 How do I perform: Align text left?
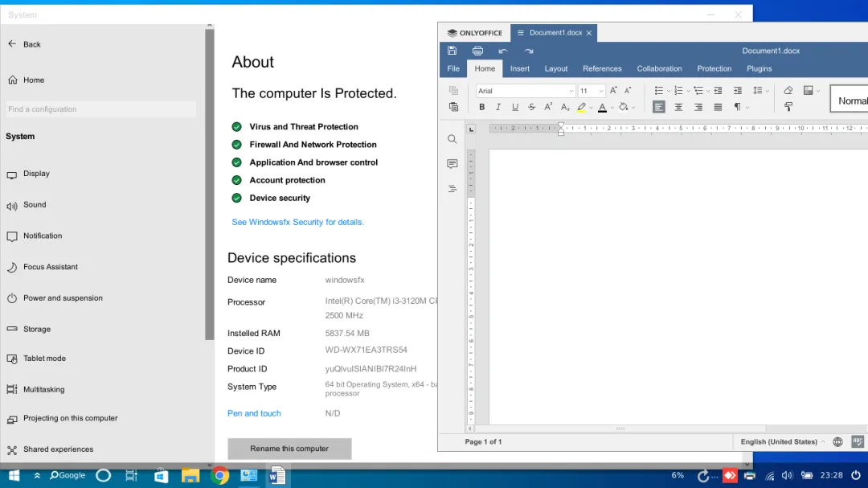[659, 107]
